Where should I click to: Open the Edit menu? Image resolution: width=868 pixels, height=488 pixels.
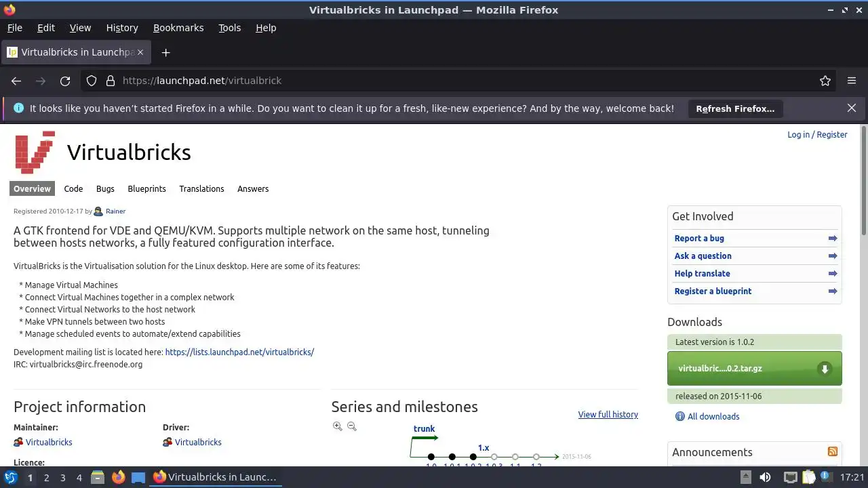[x=46, y=28]
